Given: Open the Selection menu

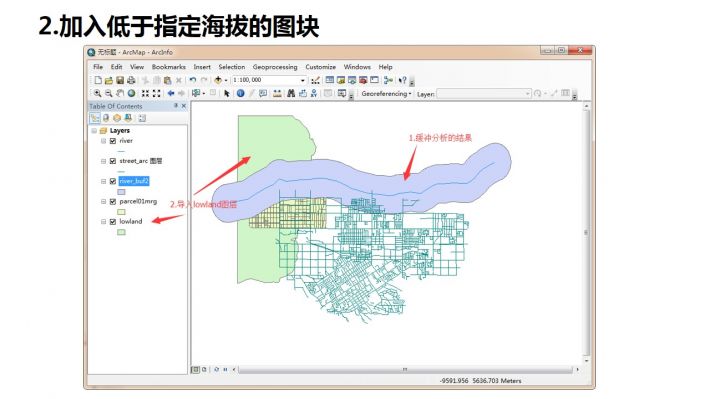Looking at the screenshot, I should [x=231, y=67].
